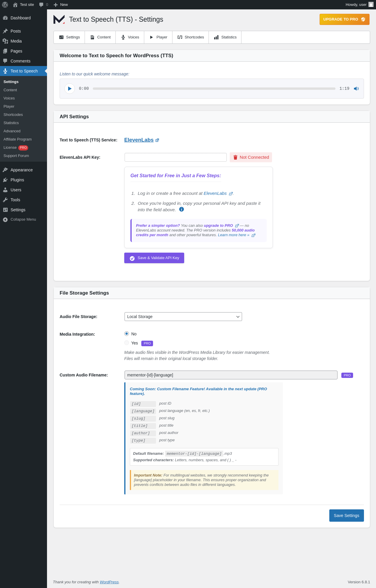Switch to the Statistics tab
The height and width of the screenshot is (588, 376).
pyautogui.click(x=225, y=37)
